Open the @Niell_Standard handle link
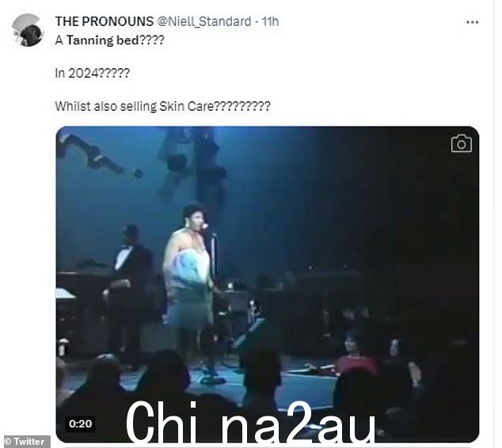Screen dimensions: 502x448 (x=204, y=21)
